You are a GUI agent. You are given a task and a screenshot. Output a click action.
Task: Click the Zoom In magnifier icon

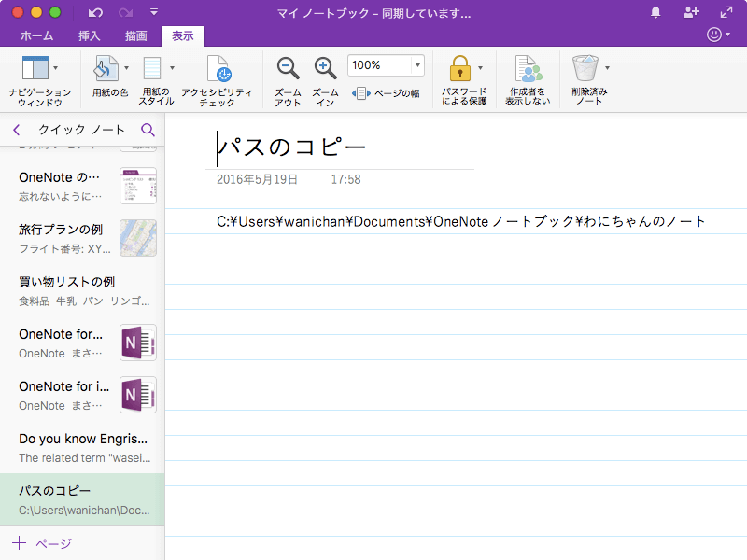tap(325, 69)
